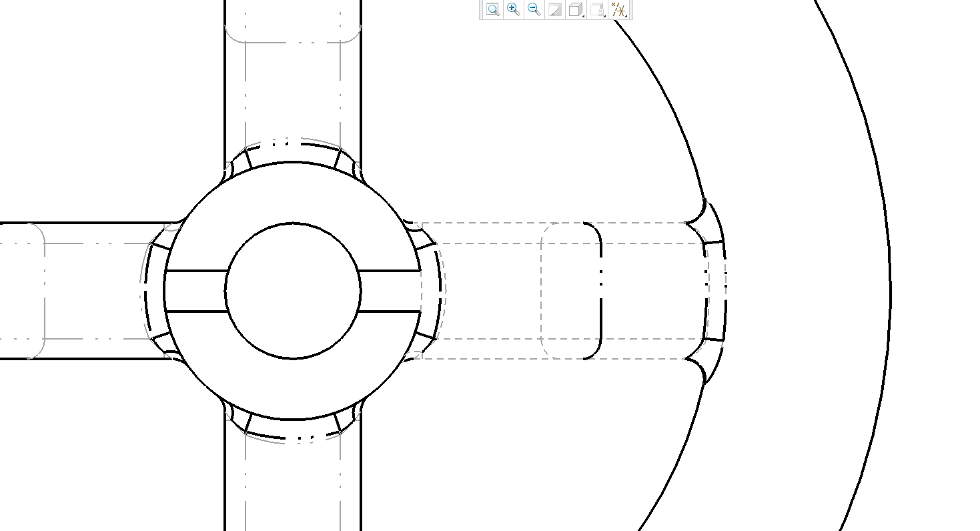
Task: Click the View Sketch Relations icon
Action: tap(617, 8)
